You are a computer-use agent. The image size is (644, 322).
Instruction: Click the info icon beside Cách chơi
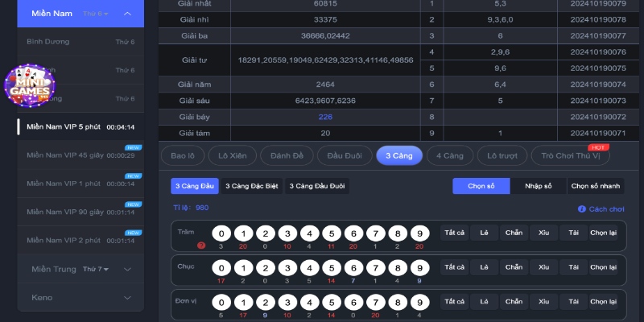click(x=582, y=209)
